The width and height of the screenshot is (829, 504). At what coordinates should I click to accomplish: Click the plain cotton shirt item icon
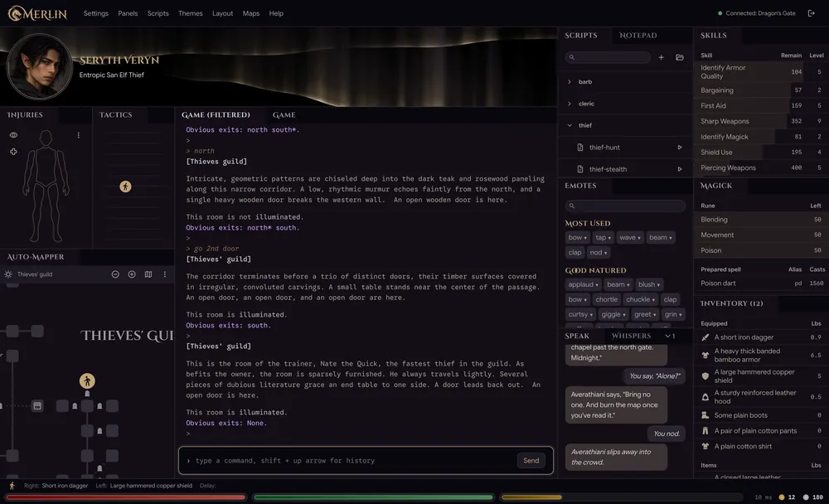tap(705, 446)
